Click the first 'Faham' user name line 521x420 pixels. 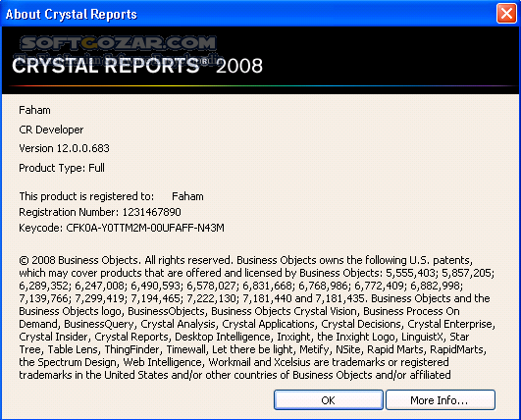35,110
